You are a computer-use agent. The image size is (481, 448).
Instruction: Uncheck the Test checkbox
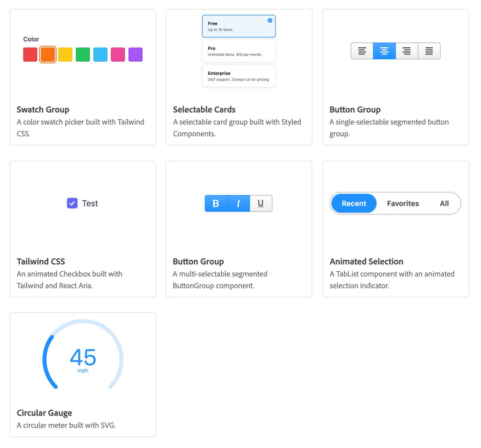pyautogui.click(x=72, y=203)
